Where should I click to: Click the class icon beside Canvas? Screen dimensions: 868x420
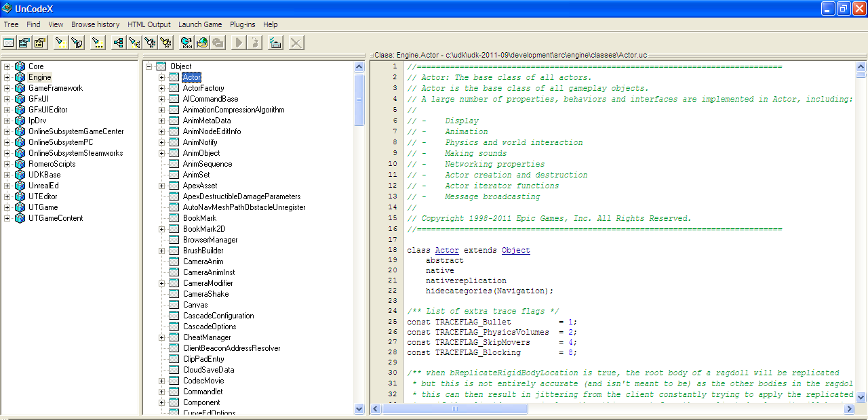click(174, 305)
